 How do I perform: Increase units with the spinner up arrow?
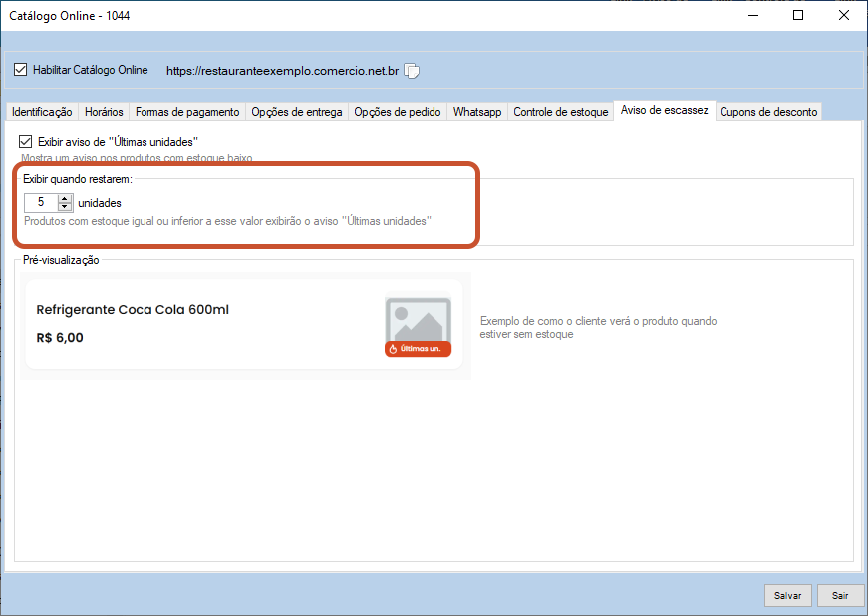point(65,198)
